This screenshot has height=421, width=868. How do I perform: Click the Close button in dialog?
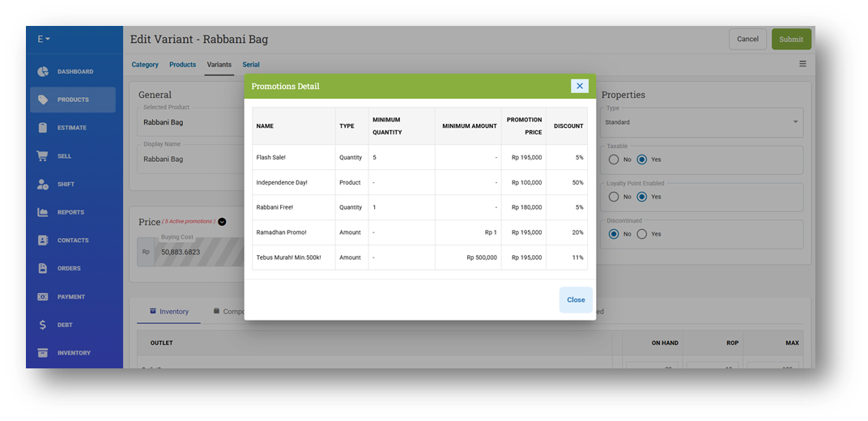[x=576, y=300]
